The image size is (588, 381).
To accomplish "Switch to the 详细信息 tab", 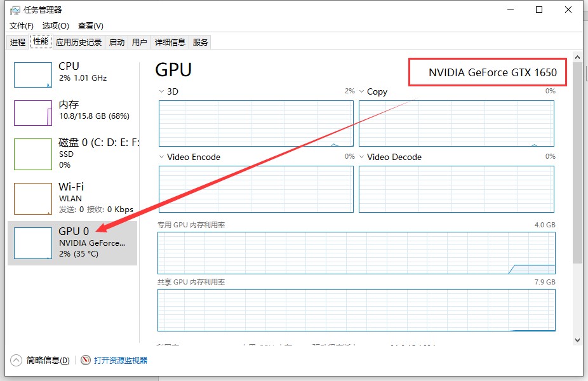I will coord(170,43).
